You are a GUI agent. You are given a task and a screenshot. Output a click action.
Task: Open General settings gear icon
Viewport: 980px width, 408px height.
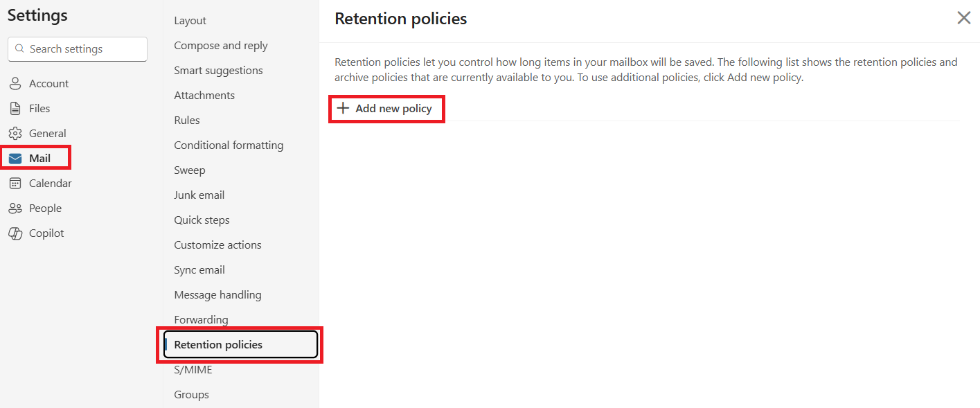point(15,134)
